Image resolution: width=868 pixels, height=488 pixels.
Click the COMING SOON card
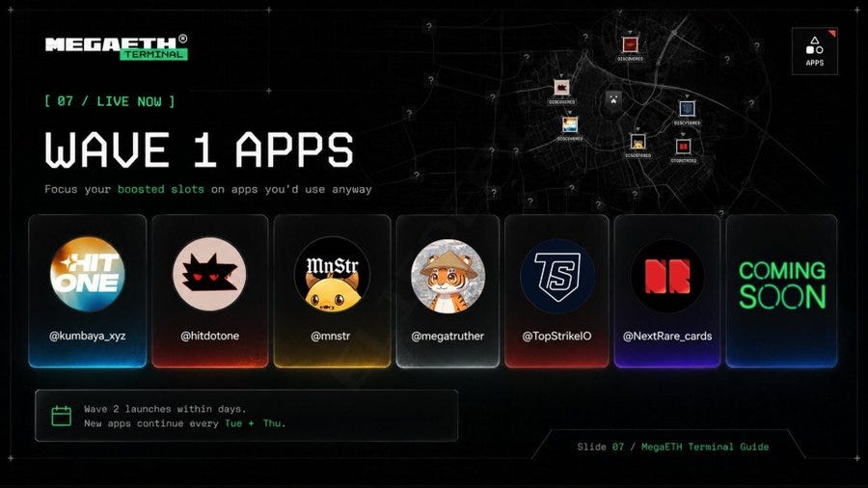click(x=781, y=291)
